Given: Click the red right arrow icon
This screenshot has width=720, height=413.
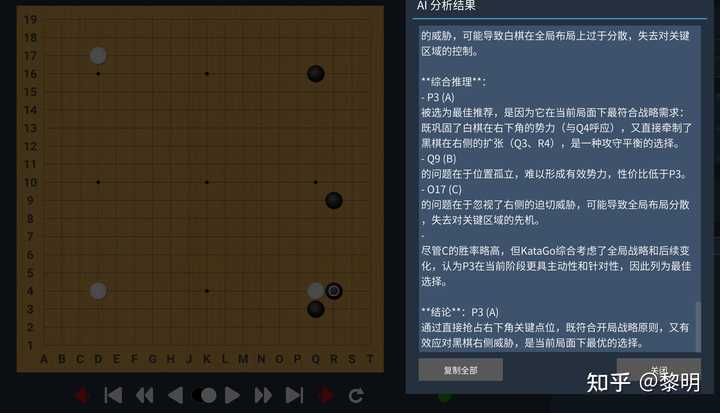Looking at the screenshot, I should tap(326, 396).
